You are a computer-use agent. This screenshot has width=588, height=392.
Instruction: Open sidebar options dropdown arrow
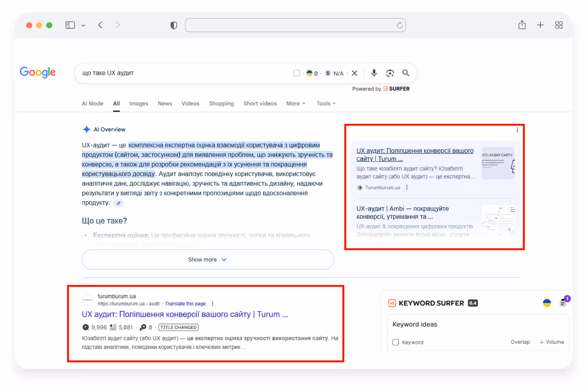[83, 26]
